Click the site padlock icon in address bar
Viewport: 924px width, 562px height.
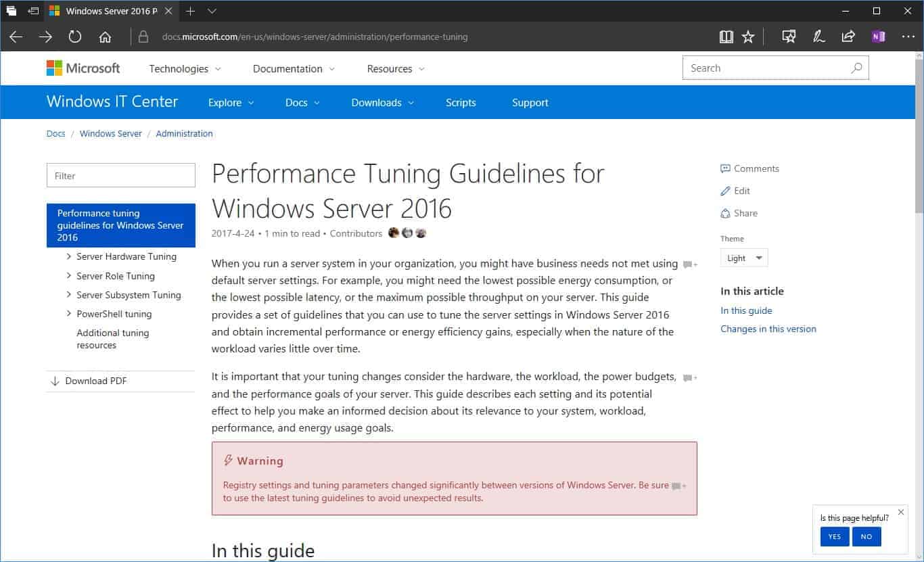pos(143,37)
